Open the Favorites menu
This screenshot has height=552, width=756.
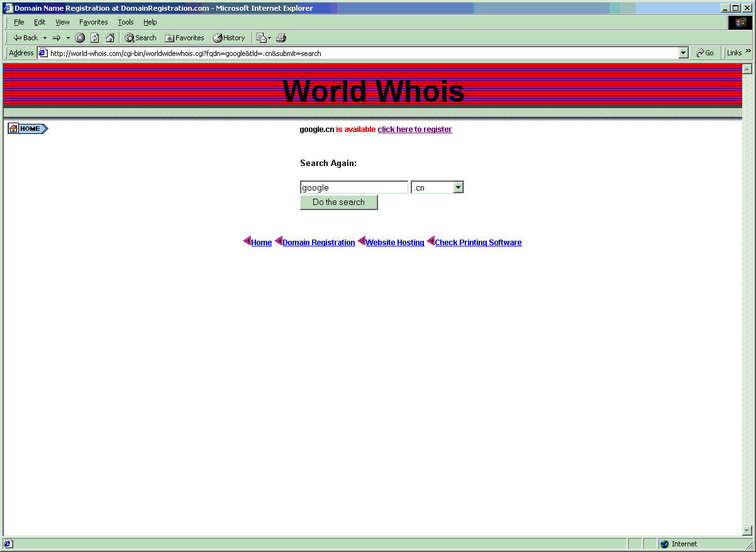coord(93,22)
